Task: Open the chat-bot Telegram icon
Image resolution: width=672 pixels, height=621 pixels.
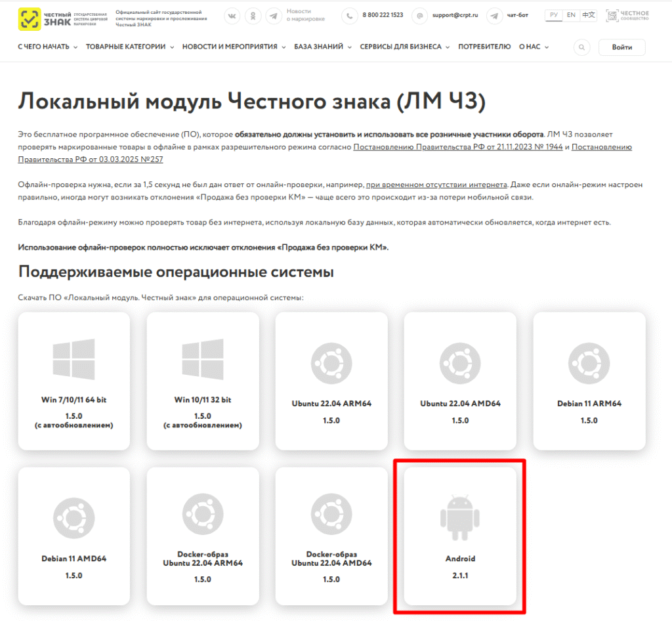Action: click(x=494, y=16)
